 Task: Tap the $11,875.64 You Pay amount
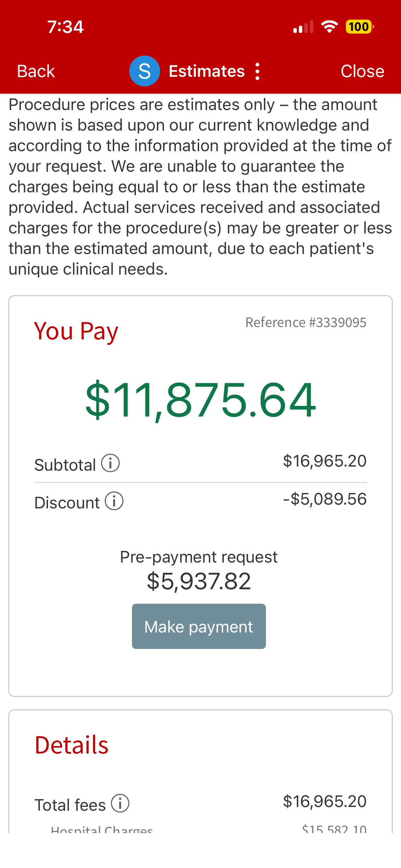(200, 400)
